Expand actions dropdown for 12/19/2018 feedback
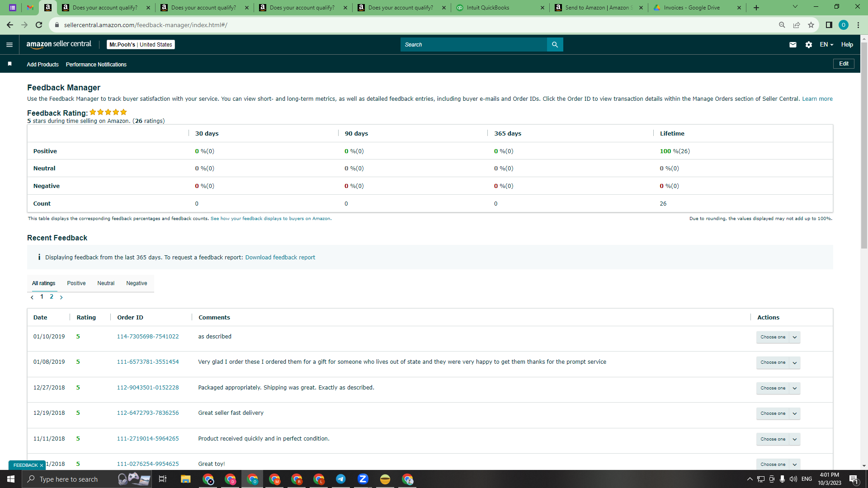This screenshot has height=488, width=868. pos(795,413)
